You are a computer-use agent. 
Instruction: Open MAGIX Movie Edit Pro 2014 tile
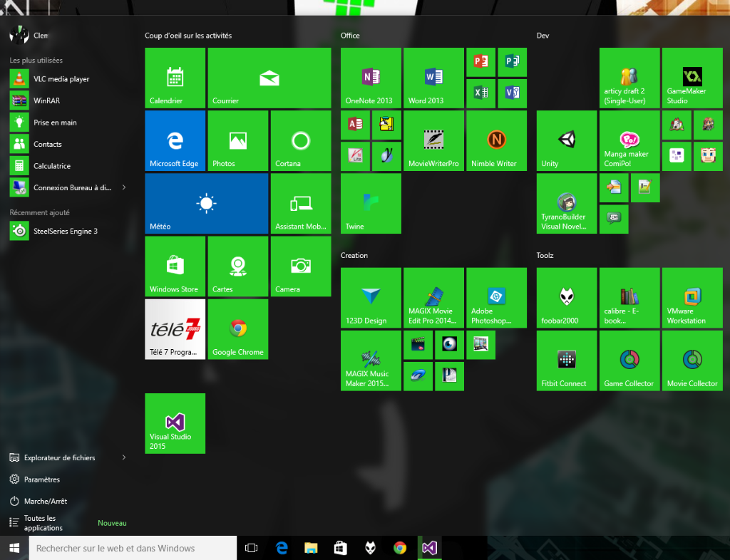click(x=433, y=298)
